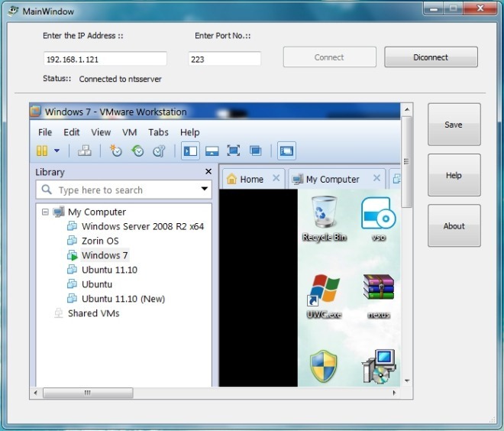This screenshot has width=504, height=431.
Task: Click the VMware suspend/pause toolbar icon
Action: (42, 151)
